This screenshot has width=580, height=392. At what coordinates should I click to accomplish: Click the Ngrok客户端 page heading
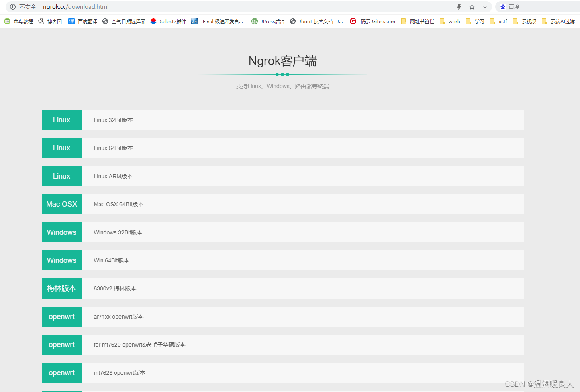[283, 61]
